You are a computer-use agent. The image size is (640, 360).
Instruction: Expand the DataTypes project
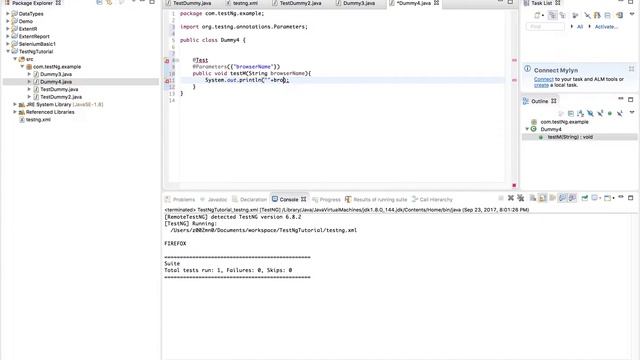click(7, 14)
